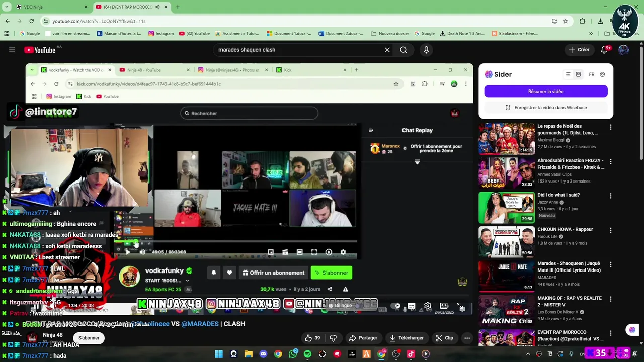This screenshot has height=362, width=644.
Task: Go to the YouTube home logo
Action: [x=40, y=50]
